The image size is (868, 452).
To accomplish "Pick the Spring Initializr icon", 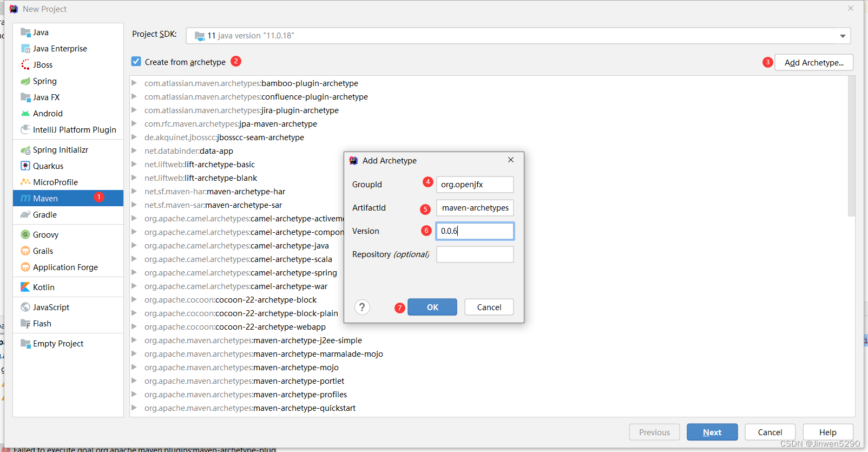I will (x=25, y=150).
